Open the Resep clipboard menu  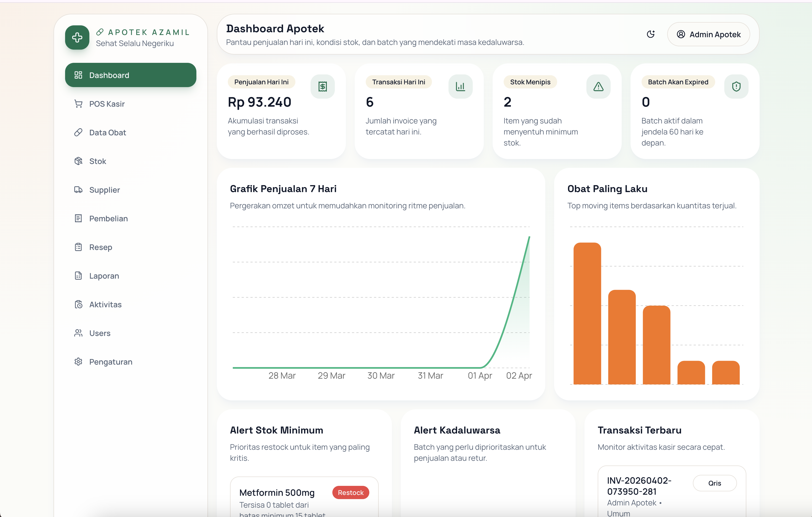[100, 247]
